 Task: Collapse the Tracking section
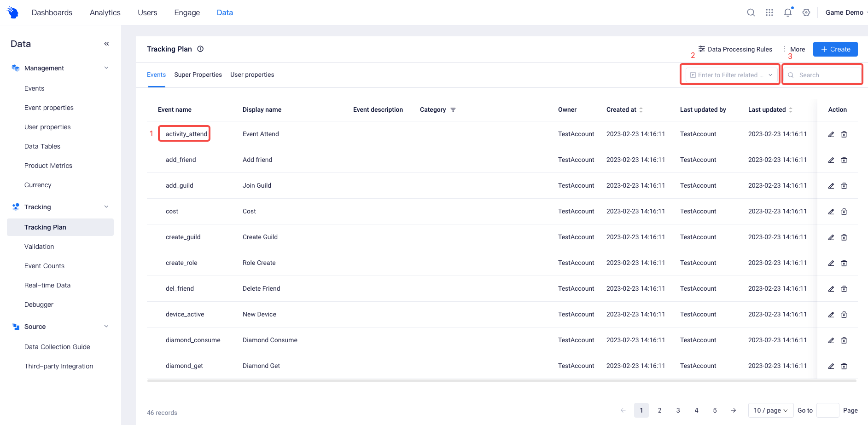coord(106,207)
